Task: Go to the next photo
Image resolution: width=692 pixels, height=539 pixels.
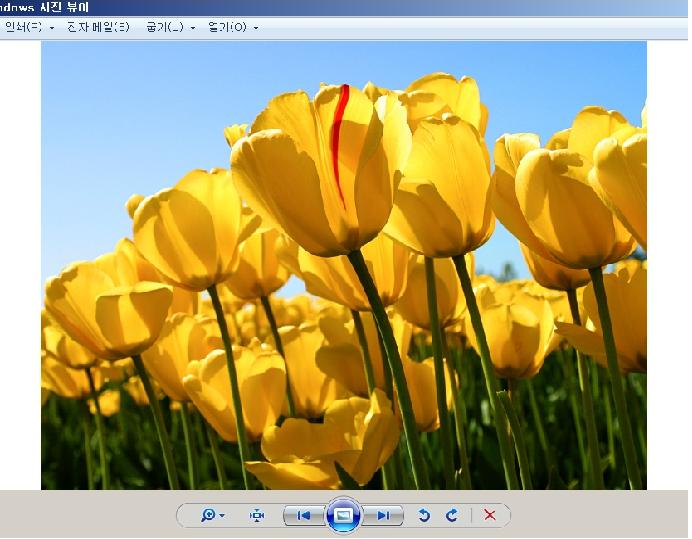Action: 383,516
